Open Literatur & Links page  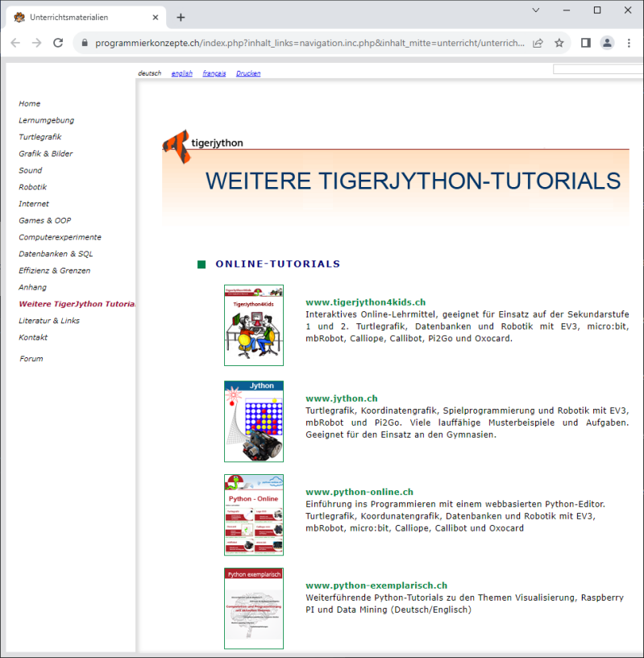pos(49,321)
